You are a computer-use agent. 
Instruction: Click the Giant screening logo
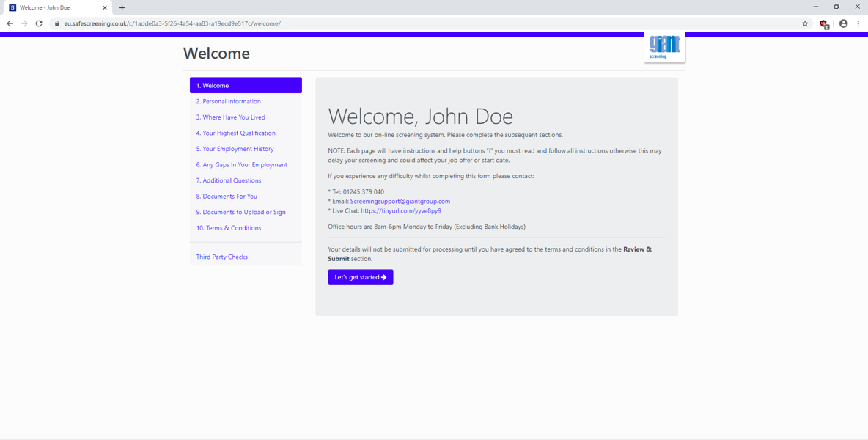(x=664, y=47)
